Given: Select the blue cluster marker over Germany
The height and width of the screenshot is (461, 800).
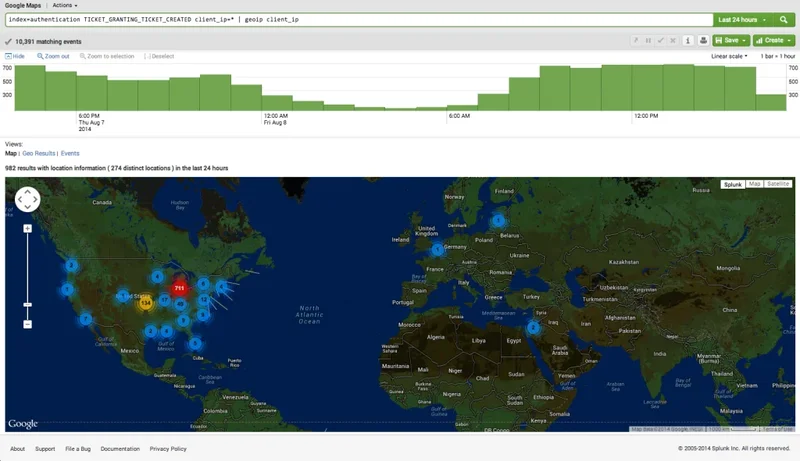Looking at the screenshot, I should [437, 250].
